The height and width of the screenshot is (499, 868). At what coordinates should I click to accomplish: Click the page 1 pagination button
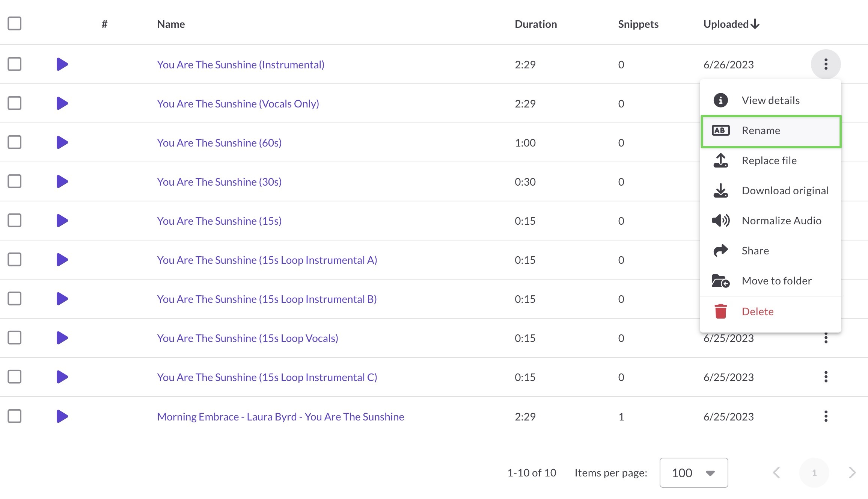pyautogui.click(x=814, y=473)
